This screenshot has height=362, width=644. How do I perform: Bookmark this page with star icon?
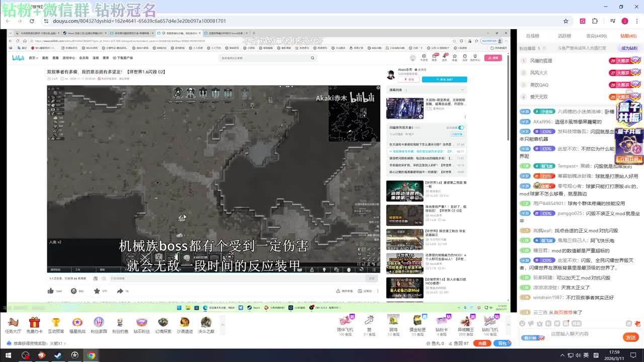click(566, 21)
